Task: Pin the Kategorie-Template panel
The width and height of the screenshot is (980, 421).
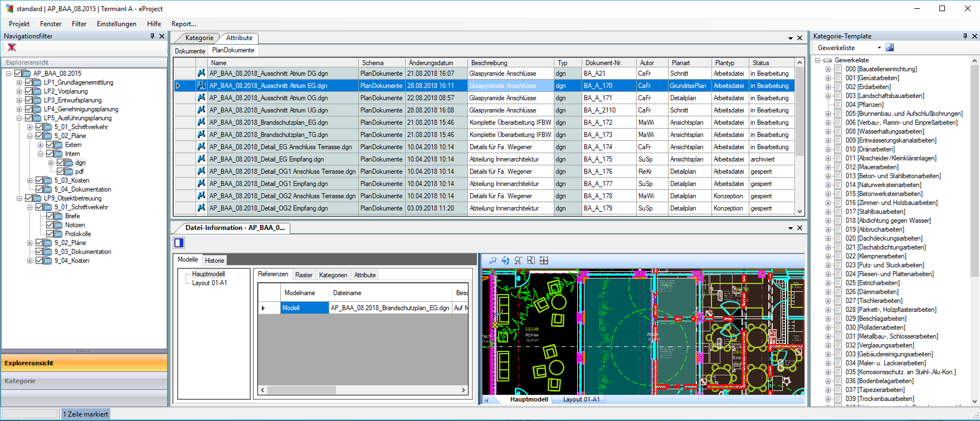Action: [966, 36]
